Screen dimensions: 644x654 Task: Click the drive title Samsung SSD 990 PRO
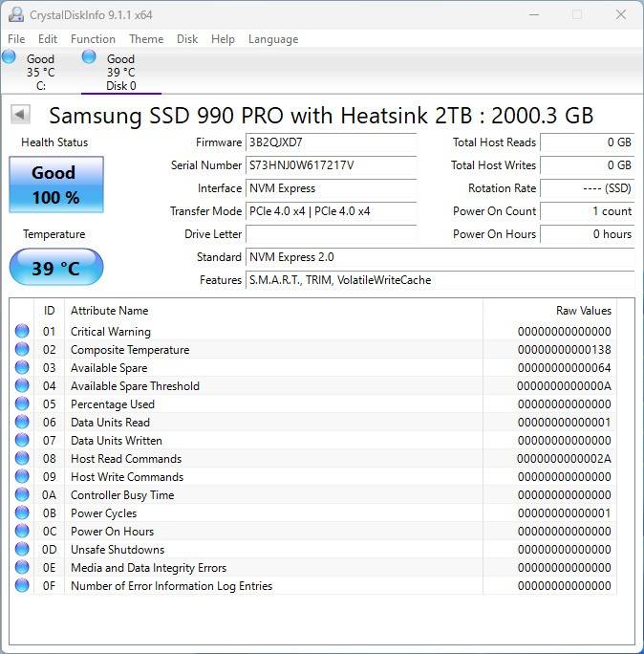point(321,115)
